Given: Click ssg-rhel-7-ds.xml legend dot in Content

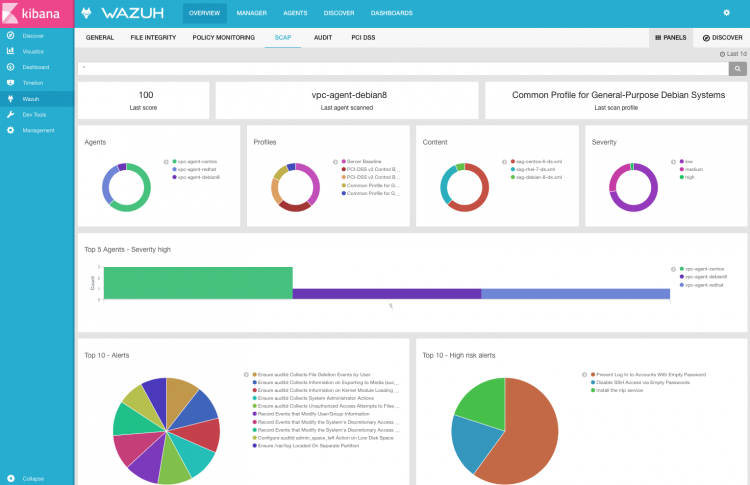Looking at the screenshot, I should 513,169.
